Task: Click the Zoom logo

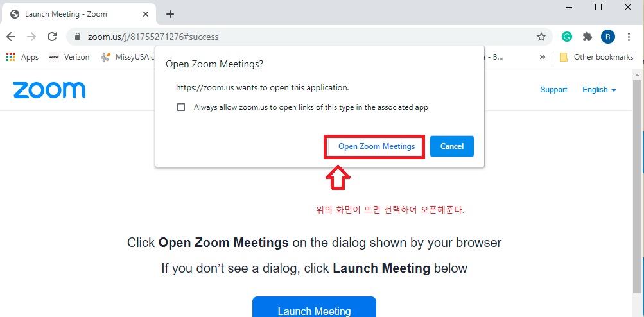Action: [x=49, y=90]
